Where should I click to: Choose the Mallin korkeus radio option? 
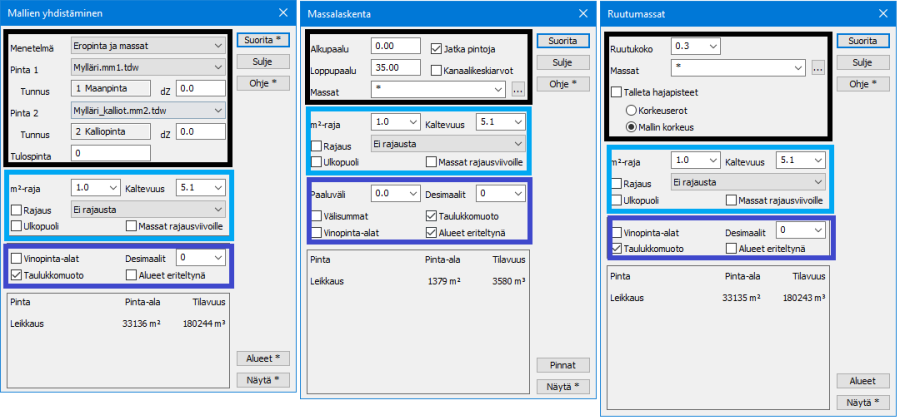point(631,127)
